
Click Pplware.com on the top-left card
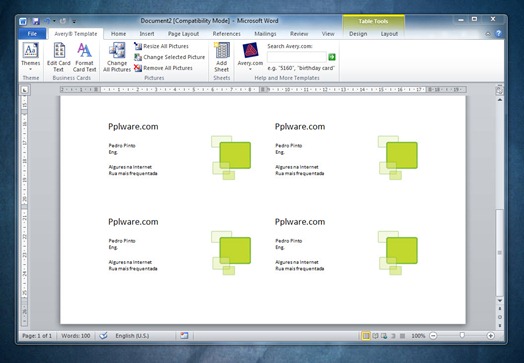pyautogui.click(x=133, y=127)
